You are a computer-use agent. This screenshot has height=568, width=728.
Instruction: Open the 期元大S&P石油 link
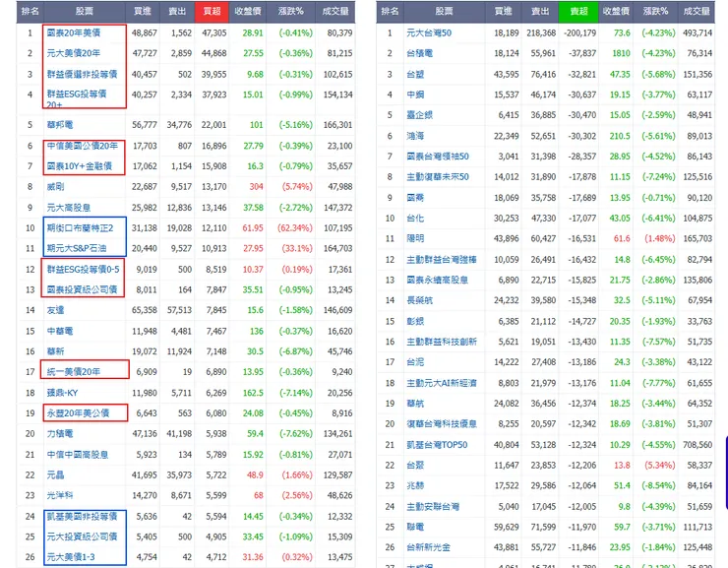pyautogui.click(x=77, y=248)
